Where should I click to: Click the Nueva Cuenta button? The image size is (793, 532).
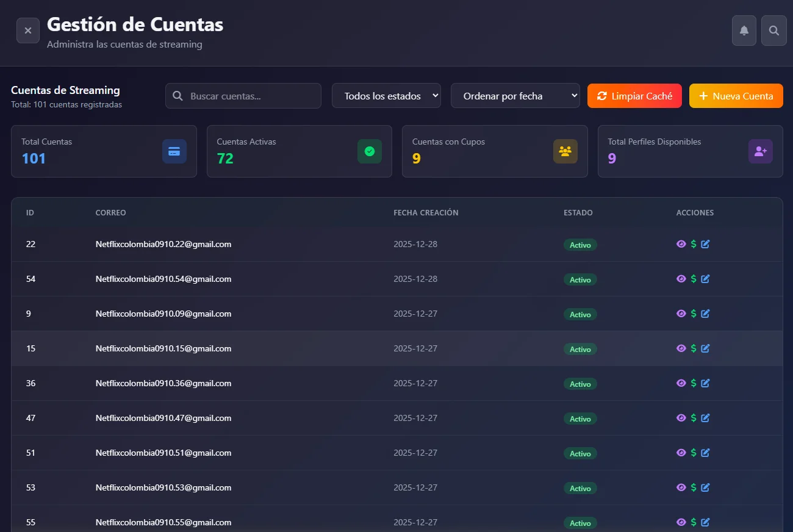736,96
